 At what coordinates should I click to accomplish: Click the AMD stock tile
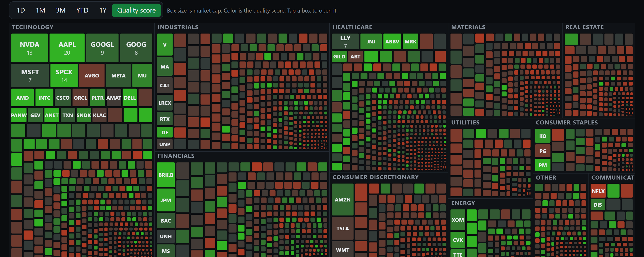23,98
